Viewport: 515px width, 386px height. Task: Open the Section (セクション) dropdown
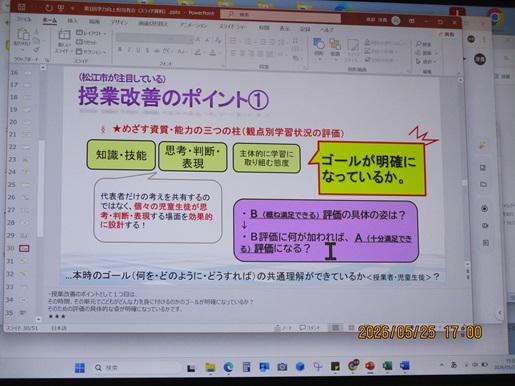91,52
